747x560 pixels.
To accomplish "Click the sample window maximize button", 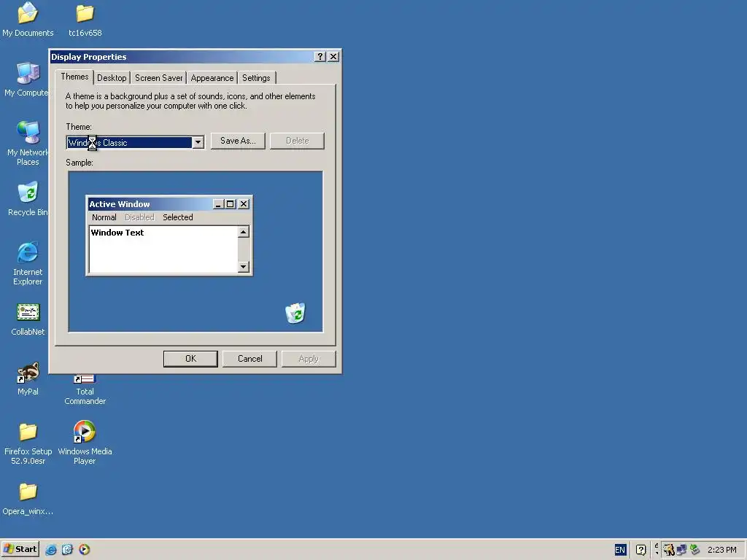I will click(x=231, y=204).
